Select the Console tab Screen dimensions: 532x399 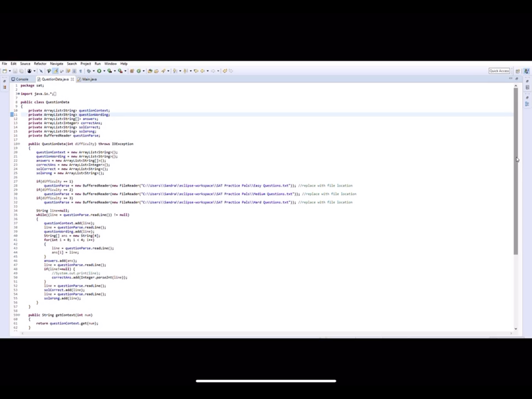point(22,79)
